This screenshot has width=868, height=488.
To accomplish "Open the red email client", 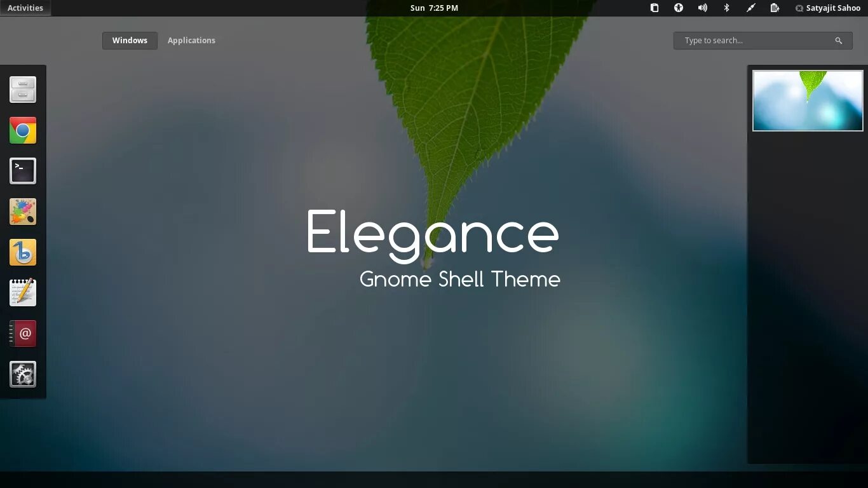I will 23,333.
